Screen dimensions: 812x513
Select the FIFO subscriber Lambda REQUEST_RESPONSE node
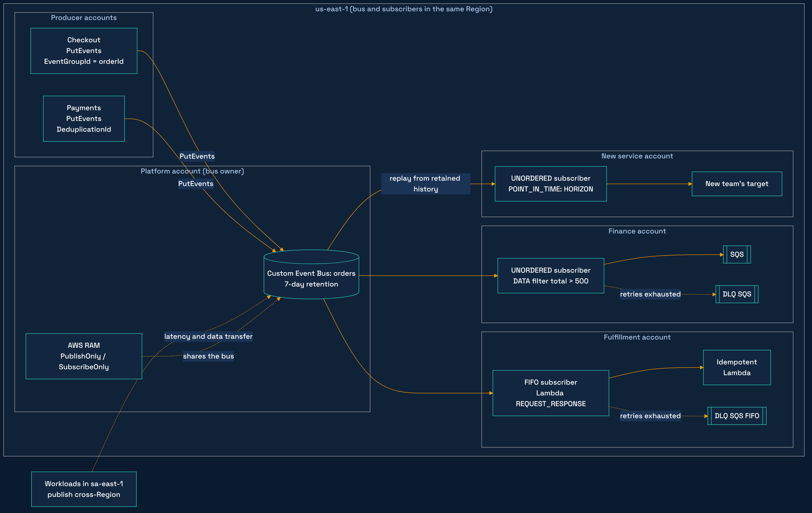tap(551, 393)
